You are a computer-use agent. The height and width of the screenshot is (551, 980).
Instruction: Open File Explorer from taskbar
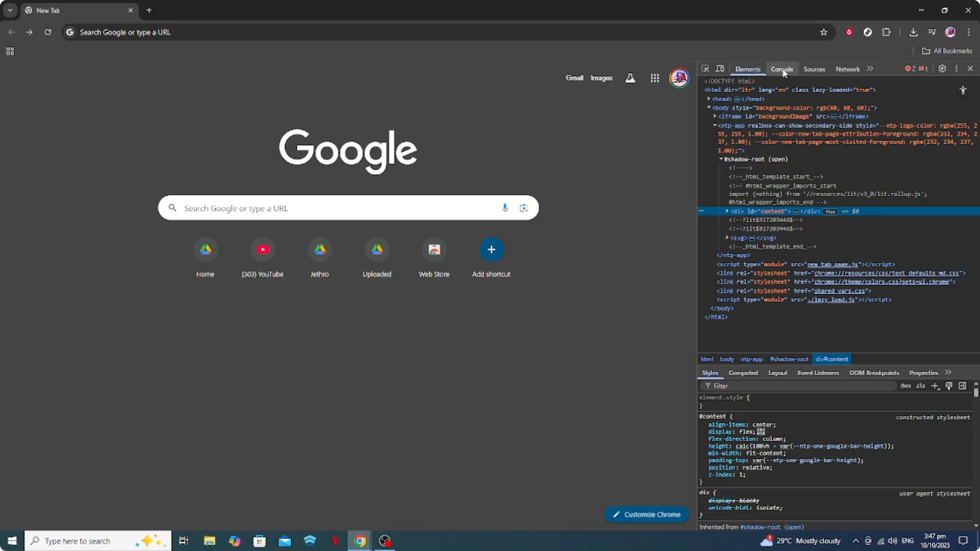(210, 541)
